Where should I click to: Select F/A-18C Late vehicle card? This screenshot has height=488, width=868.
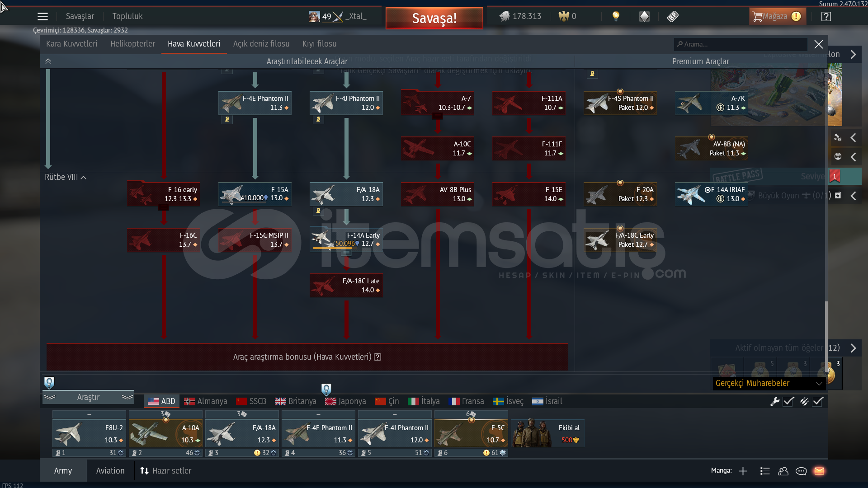(x=346, y=285)
